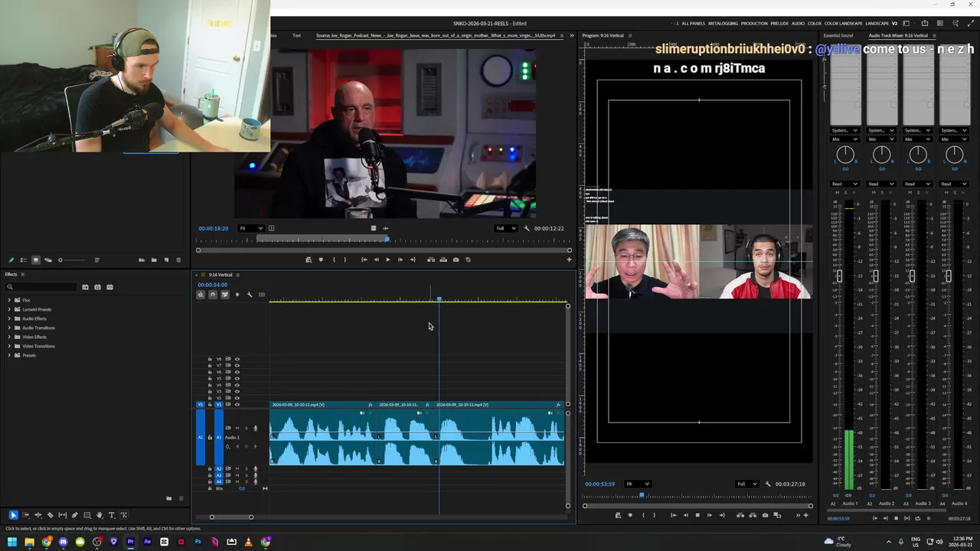Mute the Audio 1 track
The height and width of the screenshot is (551, 980).
(237, 428)
